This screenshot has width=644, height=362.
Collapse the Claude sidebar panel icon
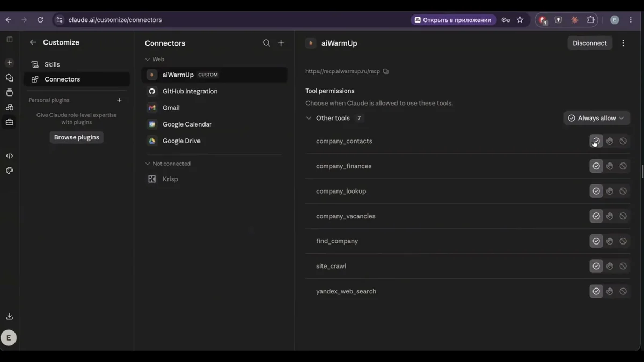[9, 39]
